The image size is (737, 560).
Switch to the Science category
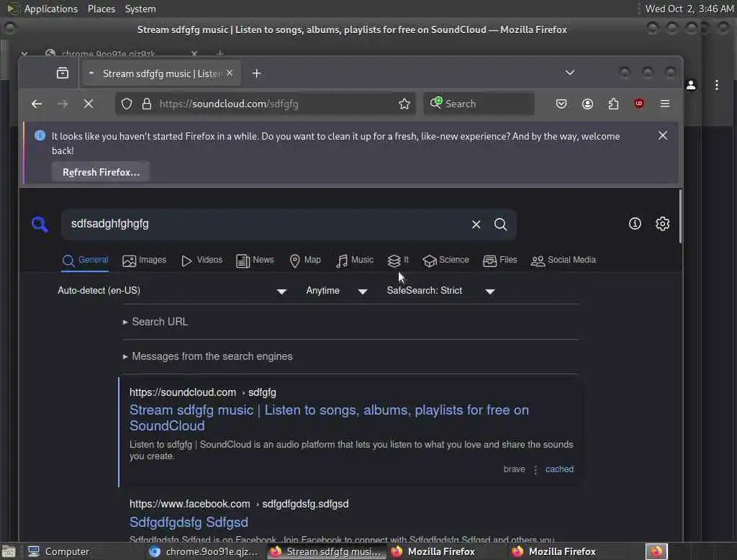[446, 260]
